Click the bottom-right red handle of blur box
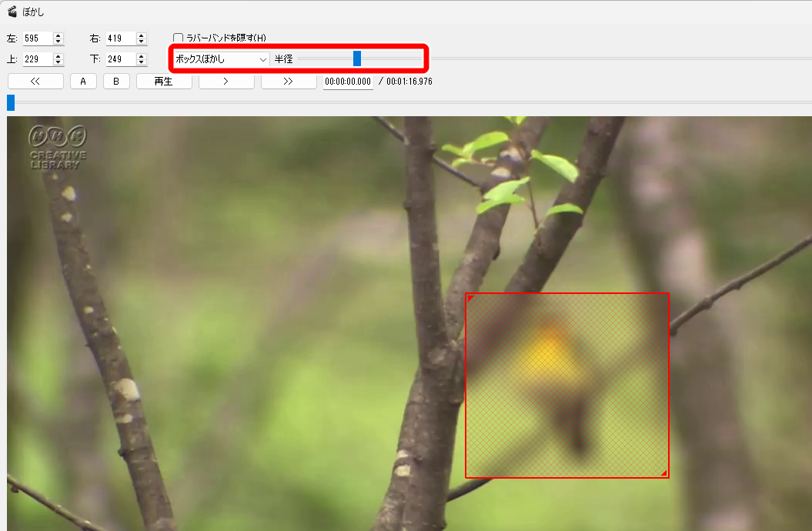This screenshot has width=812, height=531. [x=664, y=473]
